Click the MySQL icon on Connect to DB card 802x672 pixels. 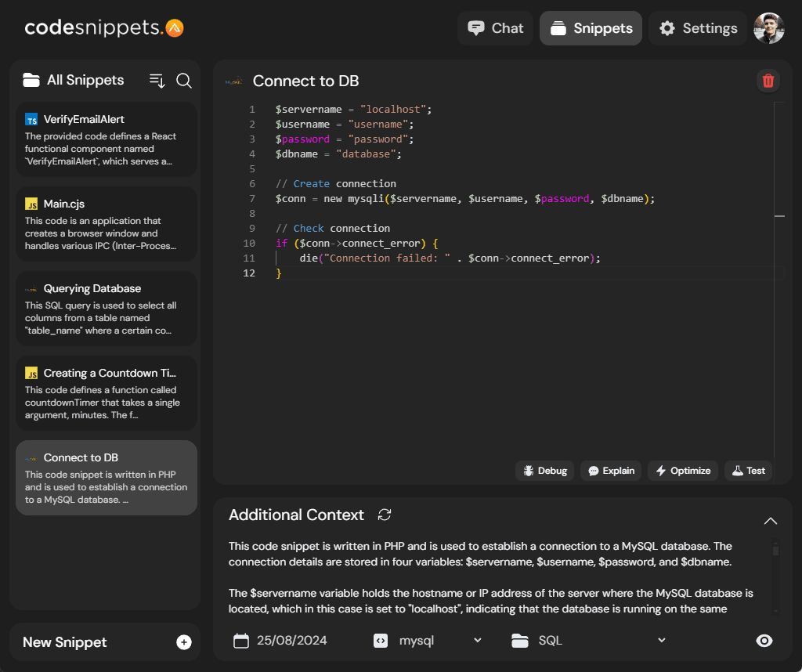31,458
